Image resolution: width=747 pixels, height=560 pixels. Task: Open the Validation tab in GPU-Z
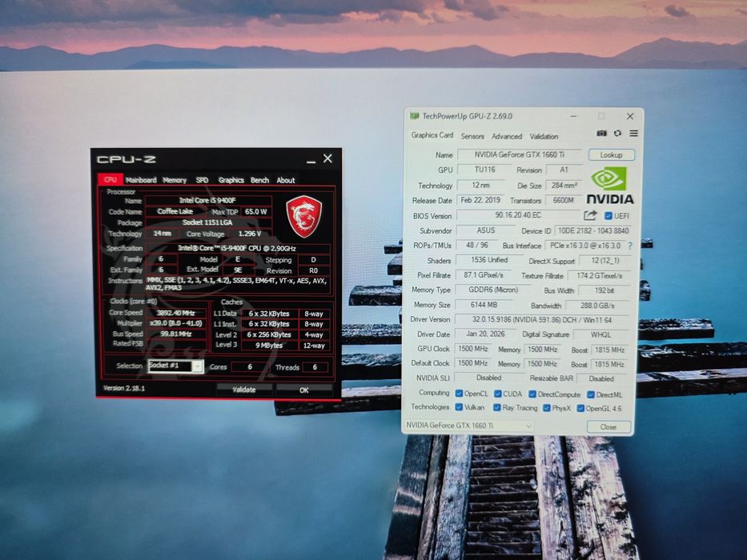pyautogui.click(x=544, y=136)
